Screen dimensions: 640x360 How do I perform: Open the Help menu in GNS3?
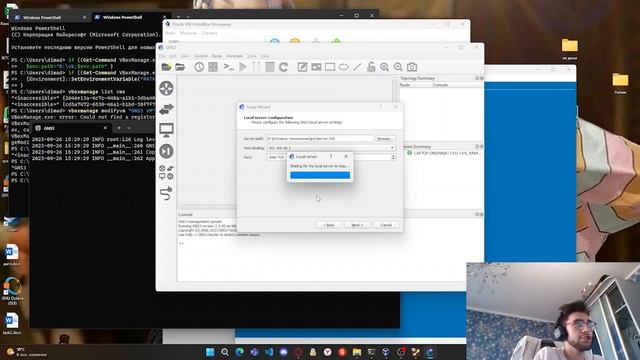pos(265,56)
